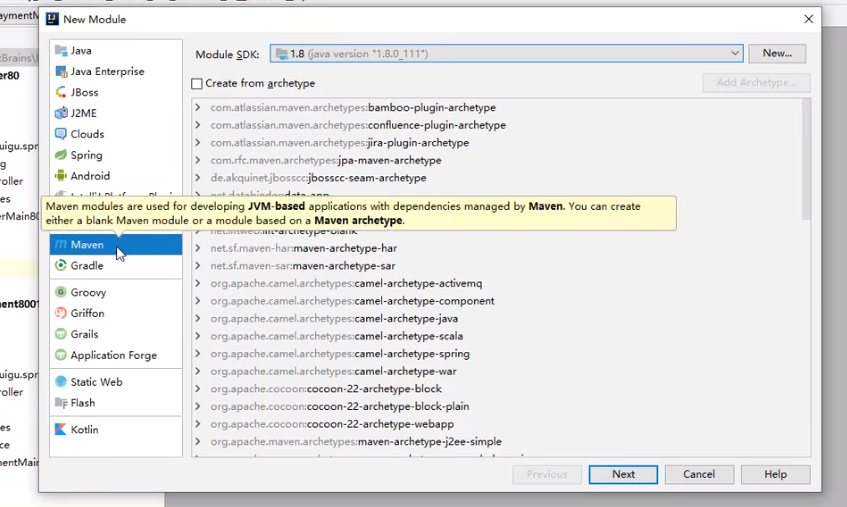847x507 pixels.
Task: Select camel-archetype-war row
Action: (497, 371)
